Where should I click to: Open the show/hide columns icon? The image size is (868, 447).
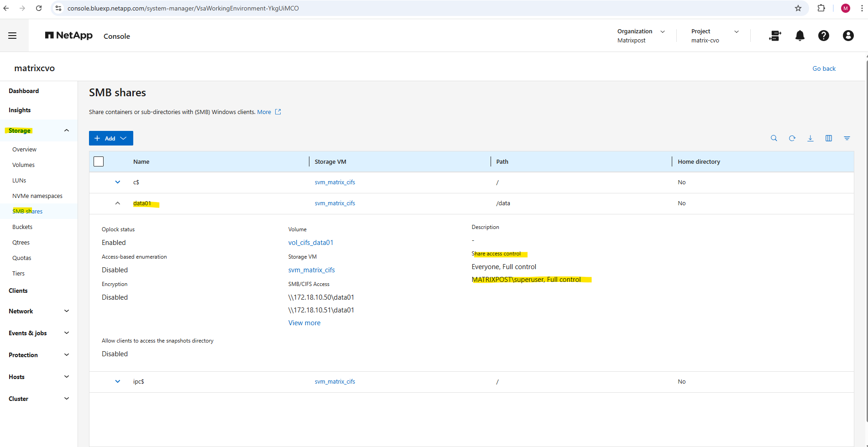(x=828, y=138)
